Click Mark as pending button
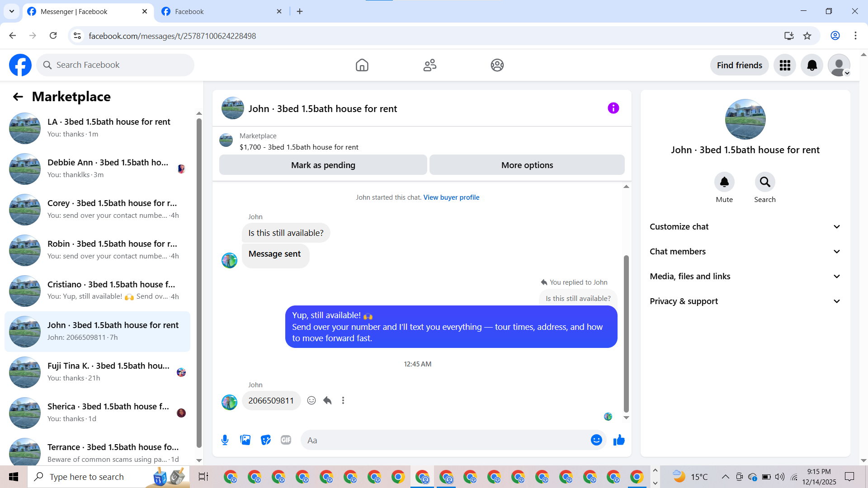868x488 pixels. (323, 165)
